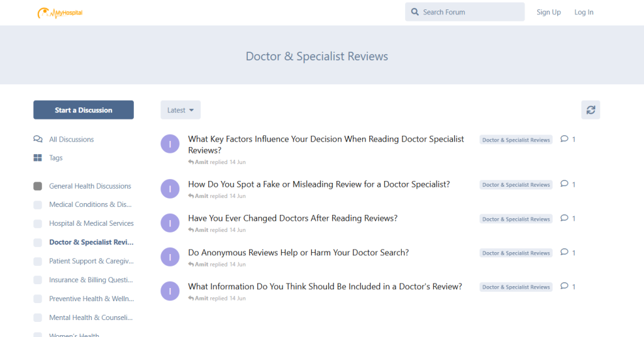Viewport: 644px width, 337px height.
Task: Open "Have You Ever Changed Doctors" discussion
Action: click(x=292, y=218)
